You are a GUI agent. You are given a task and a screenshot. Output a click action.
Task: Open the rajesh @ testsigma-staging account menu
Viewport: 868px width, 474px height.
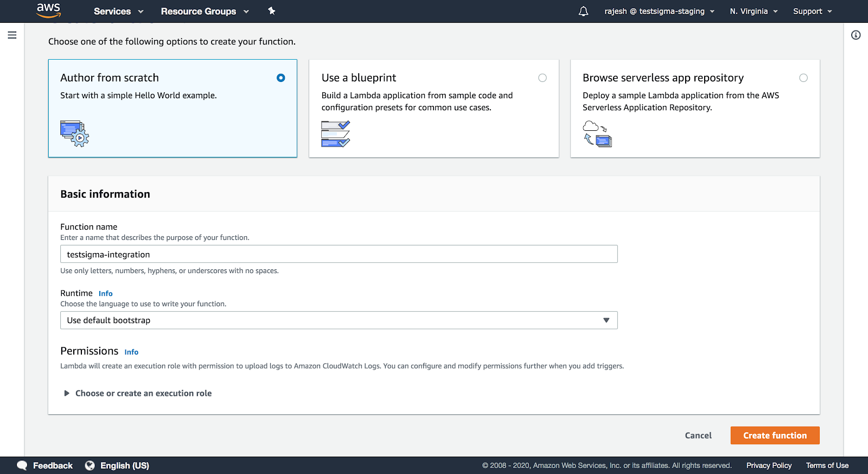pyautogui.click(x=659, y=11)
